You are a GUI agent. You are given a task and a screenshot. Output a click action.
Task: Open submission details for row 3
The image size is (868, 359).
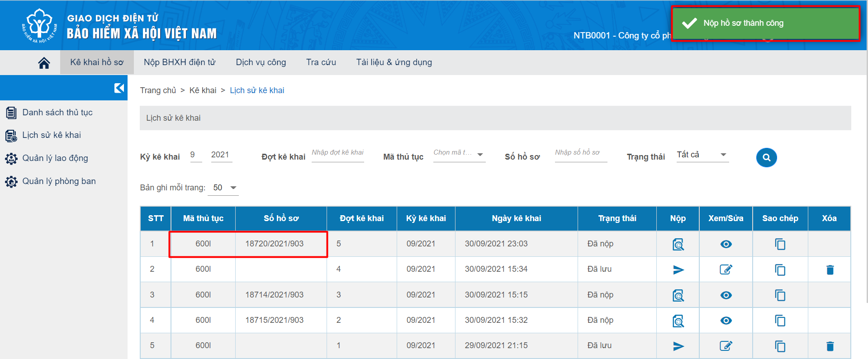pyautogui.click(x=678, y=296)
